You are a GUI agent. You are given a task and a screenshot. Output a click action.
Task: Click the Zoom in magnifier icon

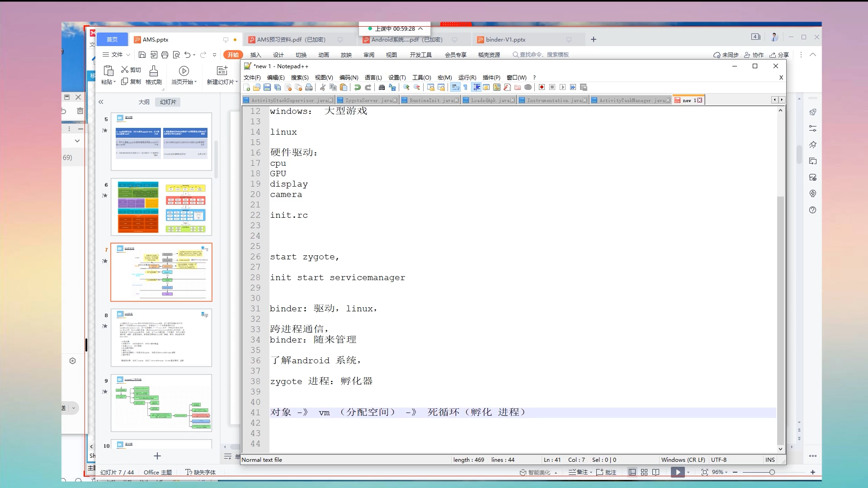(x=406, y=87)
